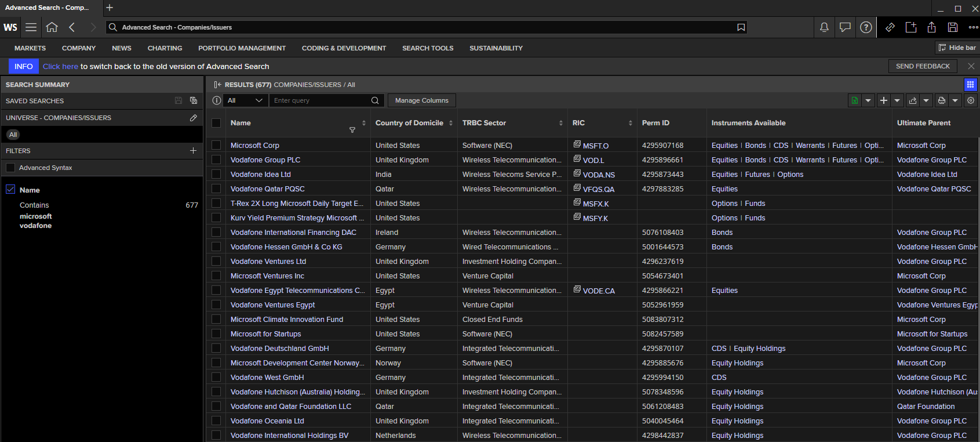The width and height of the screenshot is (980, 442).
Task: Click the Manage Columns button
Action: 422,100
